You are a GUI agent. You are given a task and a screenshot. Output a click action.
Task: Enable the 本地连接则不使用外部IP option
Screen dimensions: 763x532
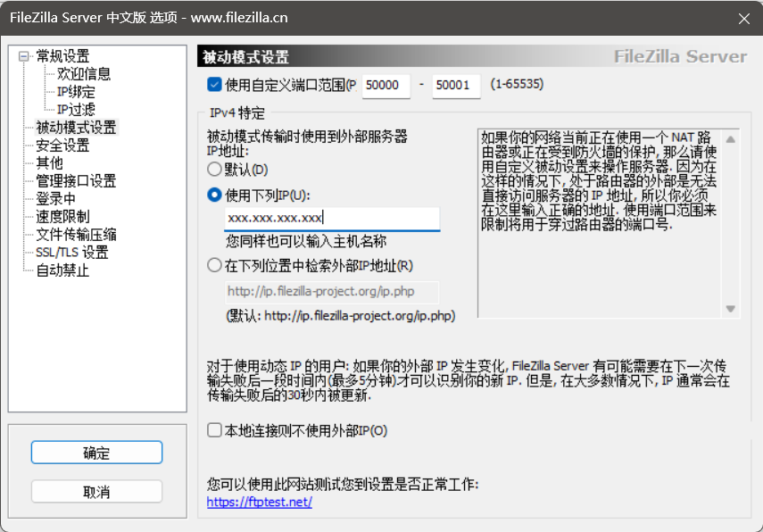point(213,429)
